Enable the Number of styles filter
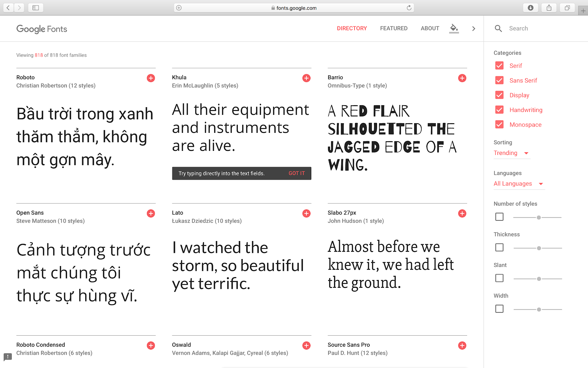The height and width of the screenshot is (368, 588). (x=499, y=217)
